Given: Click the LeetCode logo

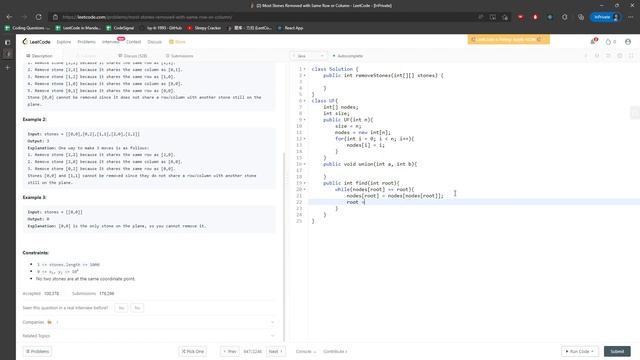Looking at the screenshot, I should pos(36,42).
